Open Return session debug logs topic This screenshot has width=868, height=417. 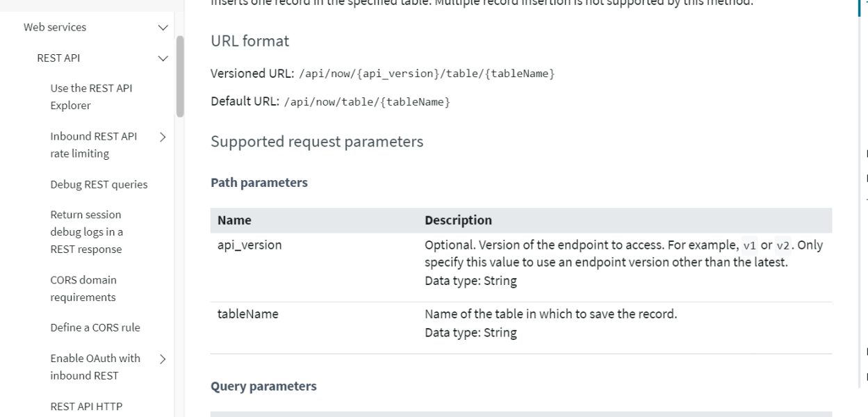[86, 232]
